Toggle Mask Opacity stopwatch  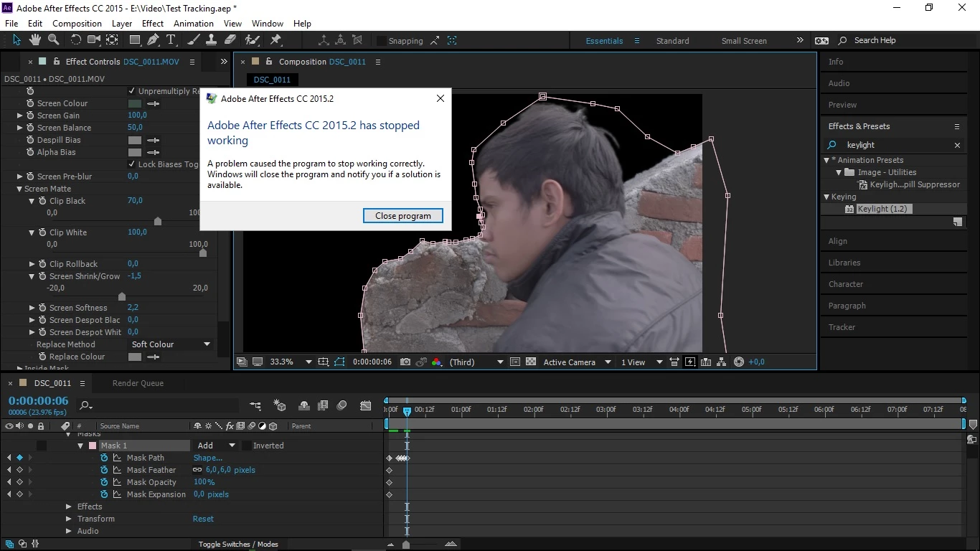(x=104, y=482)
